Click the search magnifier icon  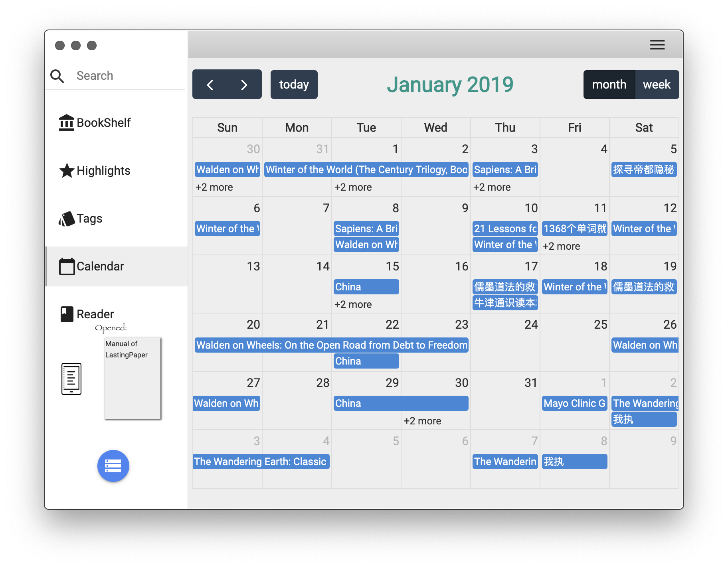57,76
